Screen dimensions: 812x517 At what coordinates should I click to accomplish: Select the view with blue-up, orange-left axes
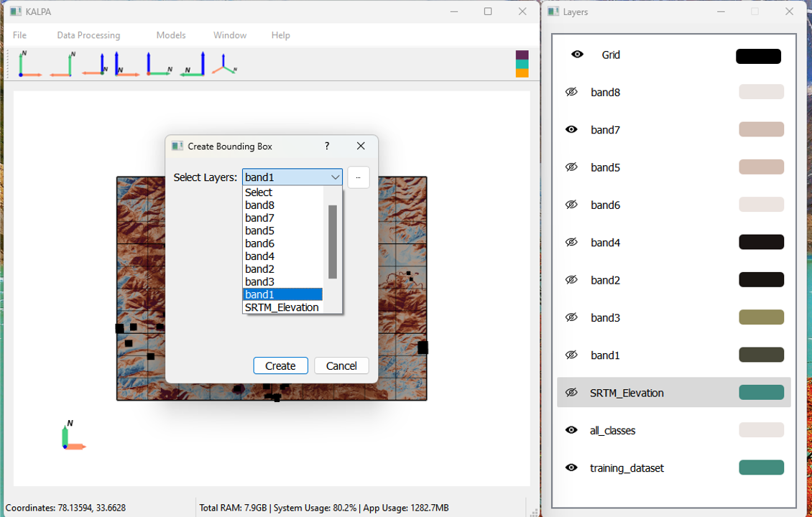96,64
